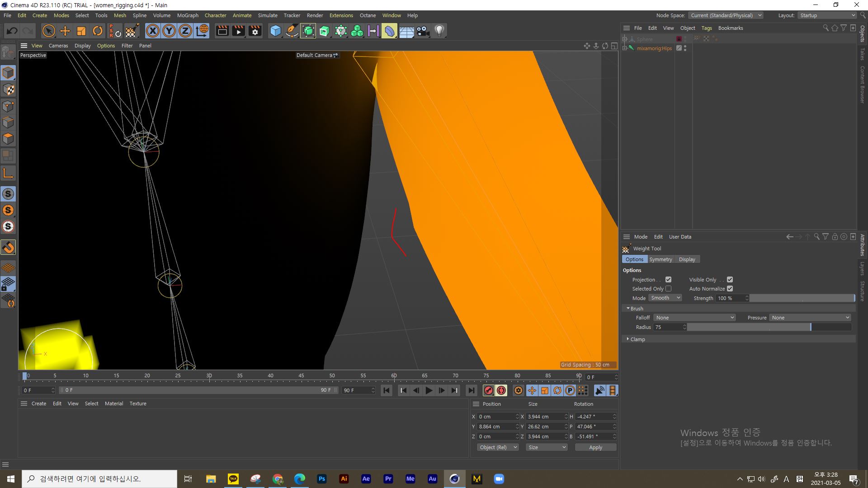
Task: Enable the Axis mode icon
Action: point(8,173)
